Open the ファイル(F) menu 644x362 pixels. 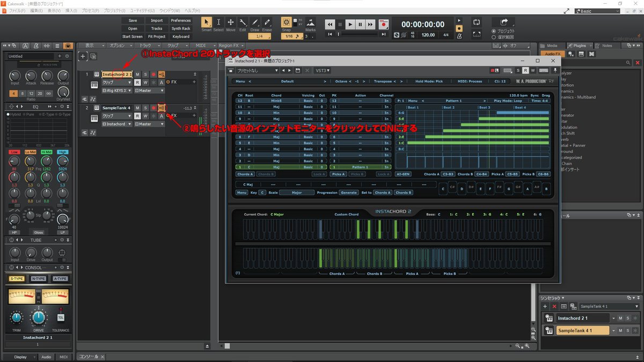[17, 11]
